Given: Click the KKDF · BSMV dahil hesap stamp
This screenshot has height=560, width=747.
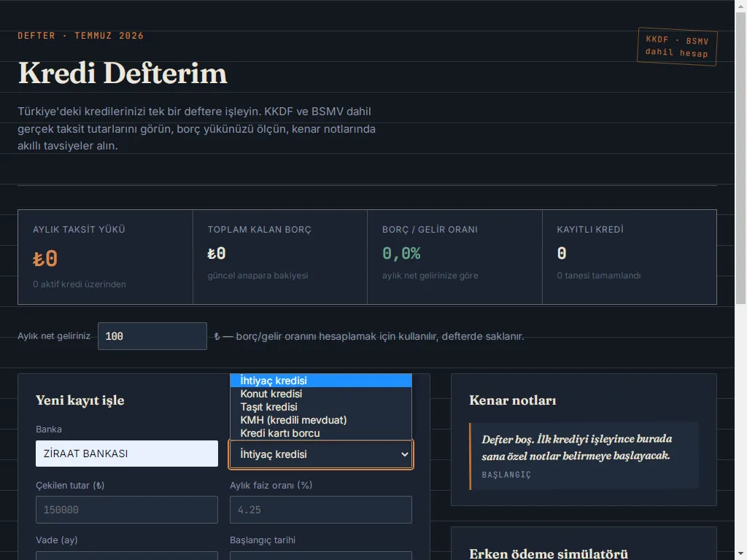Looking at the screenshot, I should [x=677, y=47].
